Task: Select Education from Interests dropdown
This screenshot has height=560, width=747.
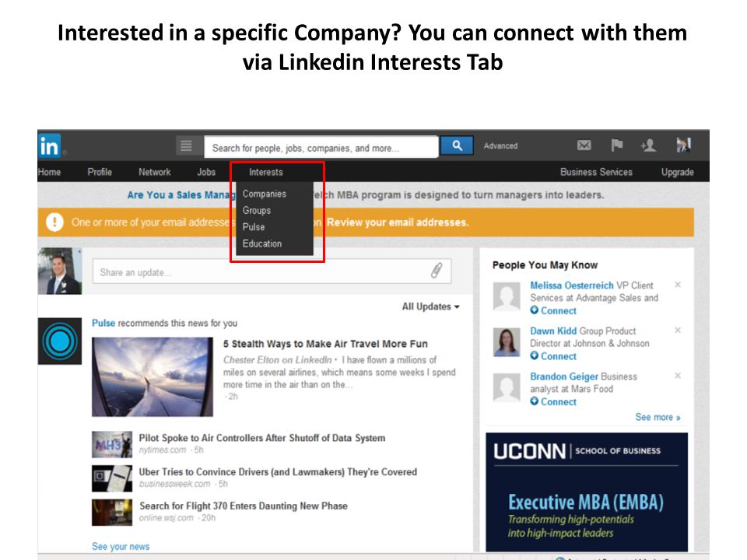Action: click(x=262, y=243)
